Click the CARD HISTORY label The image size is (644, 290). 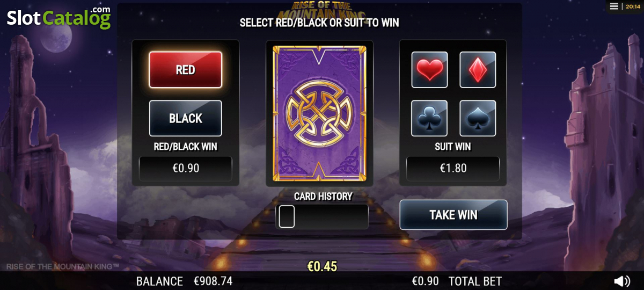323,196
